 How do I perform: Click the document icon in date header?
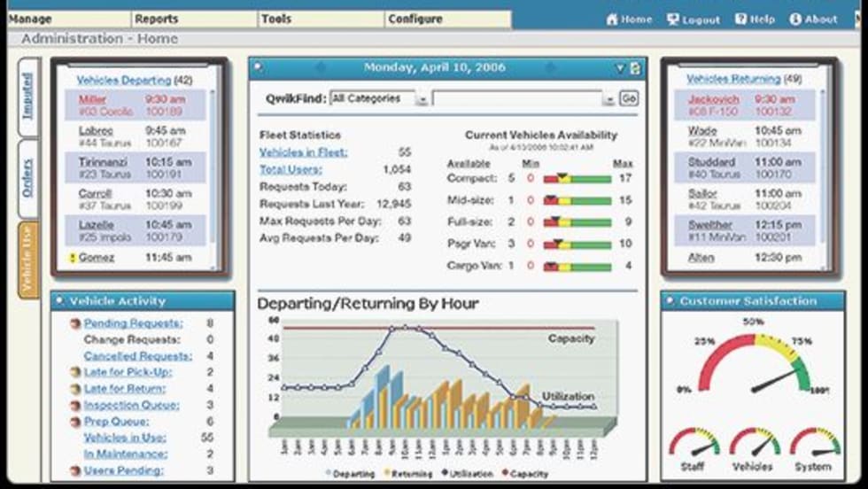pos(635,68)
